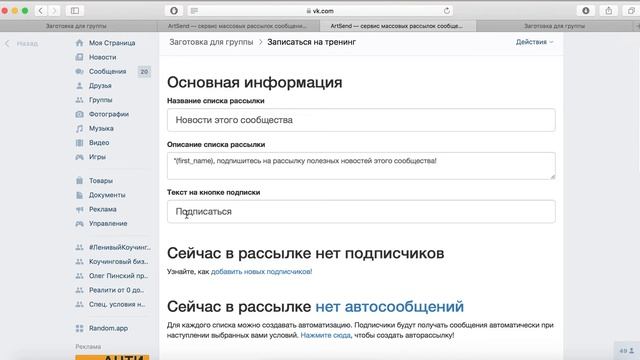Open the privacy shield extension icon
640x360 pixels.
pyautogui.click(x=174, y=11)
